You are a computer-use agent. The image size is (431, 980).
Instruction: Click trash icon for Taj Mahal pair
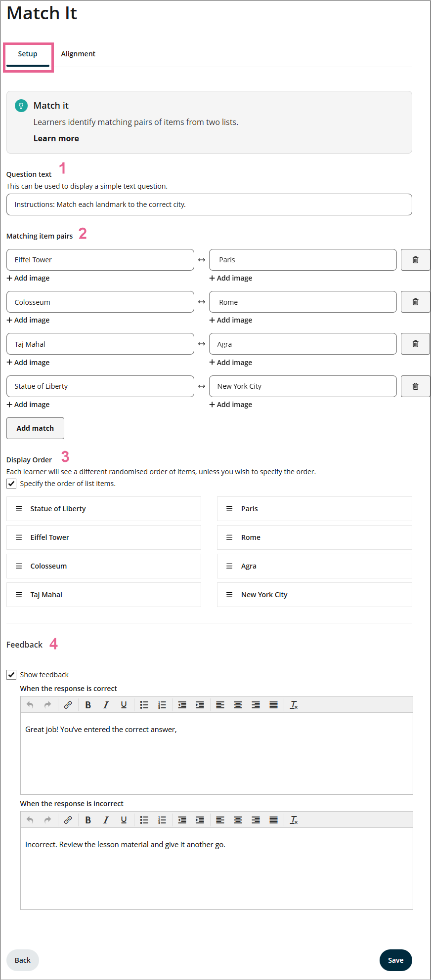tap(415, 344)
